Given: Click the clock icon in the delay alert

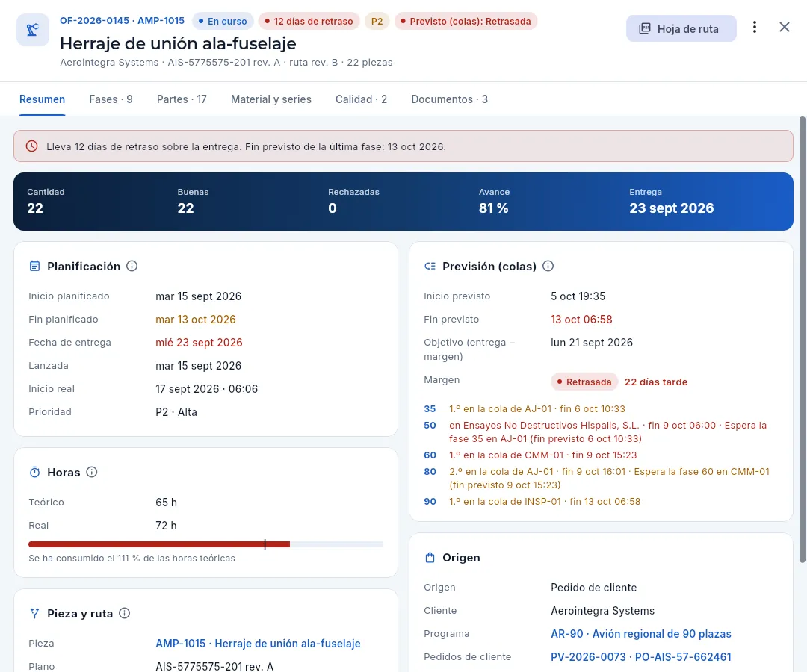Looking at the screenshot, I should [x=32, y=146].
